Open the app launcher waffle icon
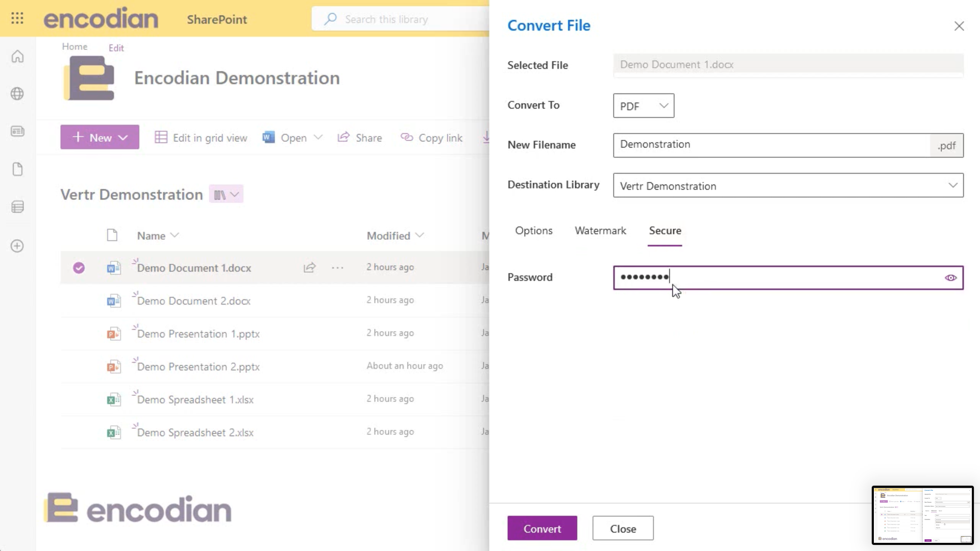This screenshot has height=551, width=980. point(17,19)
